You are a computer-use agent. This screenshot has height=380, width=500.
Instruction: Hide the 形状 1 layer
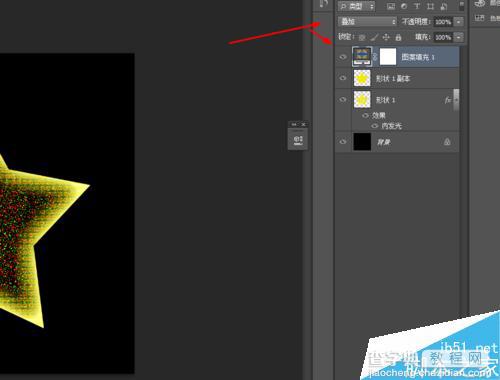(343, 100)
